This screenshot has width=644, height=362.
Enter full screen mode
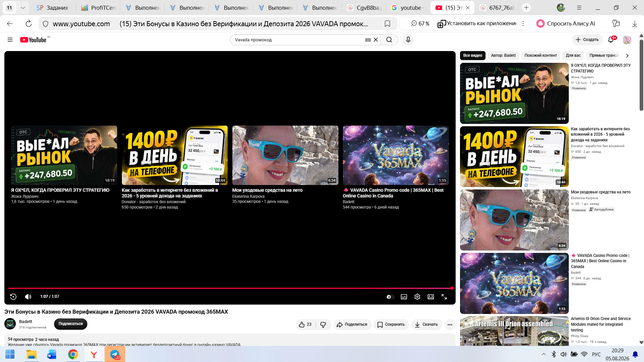(444, 297)
